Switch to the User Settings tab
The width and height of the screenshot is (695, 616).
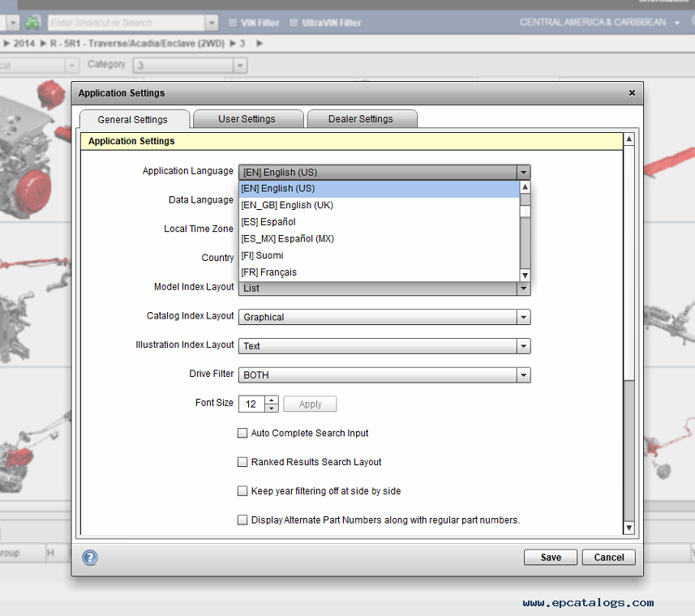(x=247, y=119)
